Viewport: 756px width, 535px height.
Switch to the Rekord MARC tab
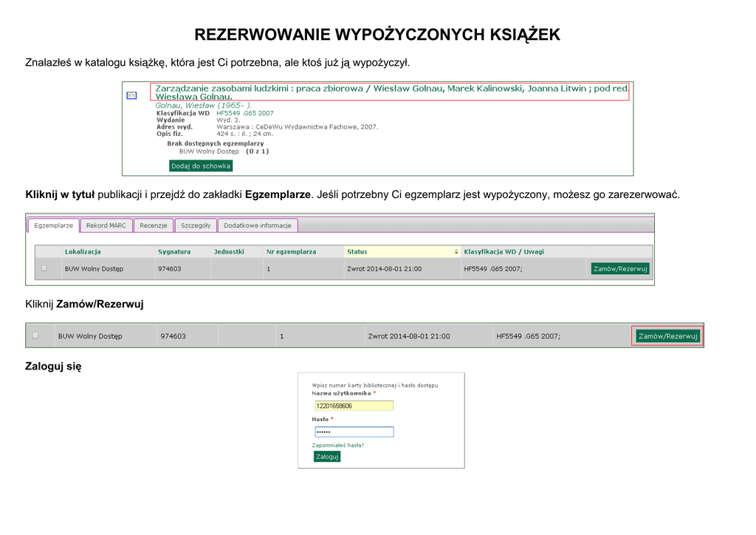[106, 225]
